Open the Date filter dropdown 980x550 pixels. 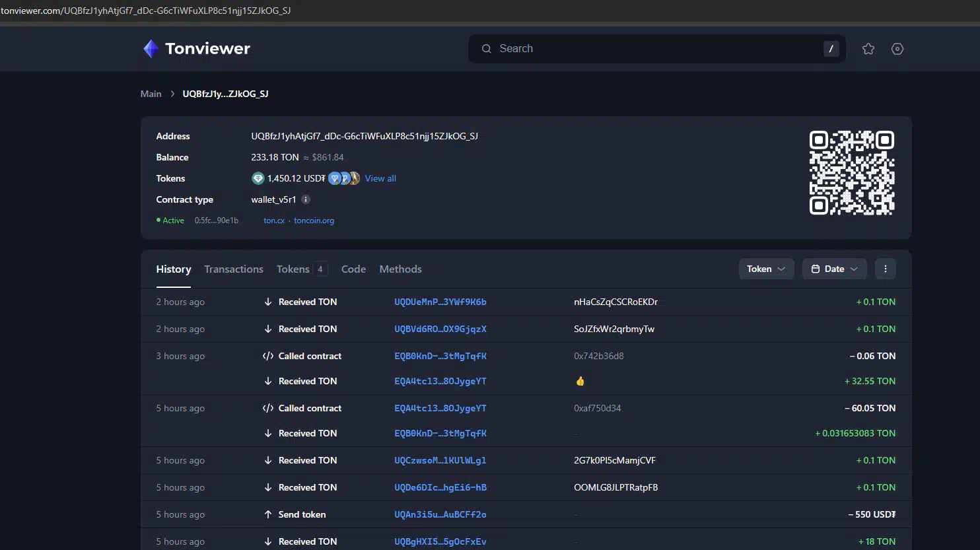pyautogui.click(x=835, y=269)
